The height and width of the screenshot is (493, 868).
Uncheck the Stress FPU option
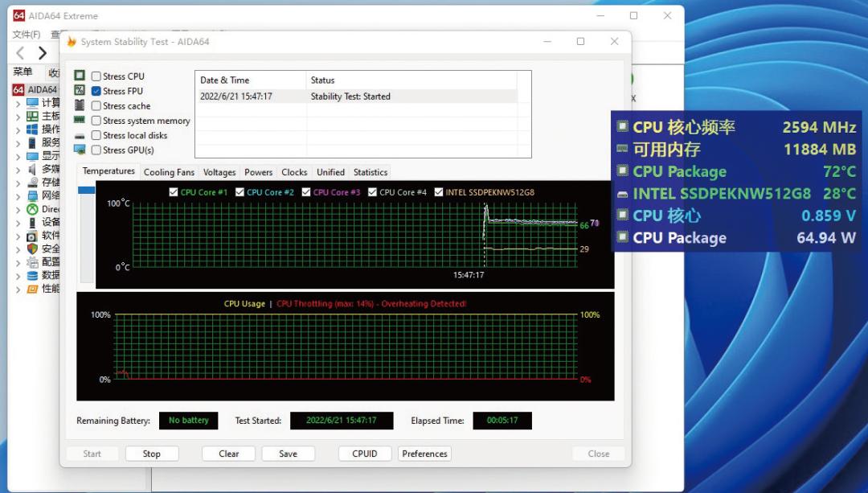click(x=96, y=92)
